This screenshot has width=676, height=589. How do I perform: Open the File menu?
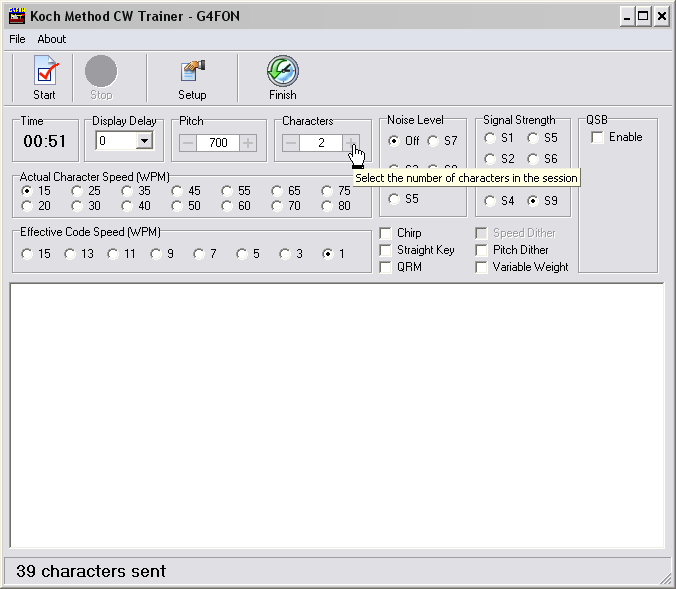(17, 39)
